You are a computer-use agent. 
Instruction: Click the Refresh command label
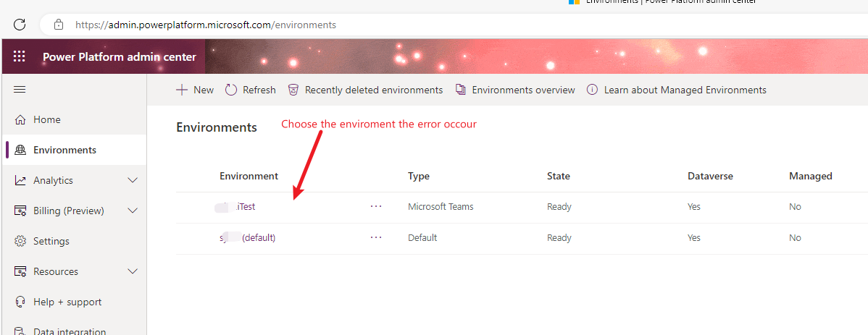click(259, 90)
